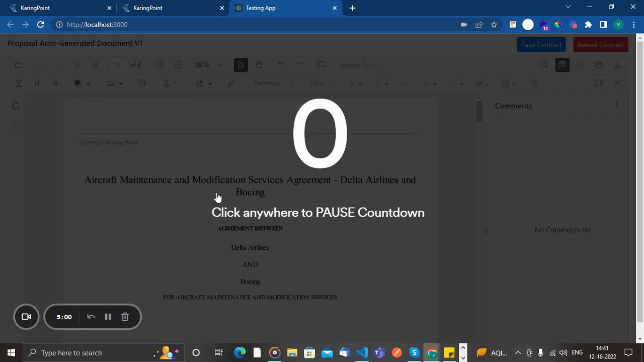Open the stamp tool dropdown

click(170, 83)
